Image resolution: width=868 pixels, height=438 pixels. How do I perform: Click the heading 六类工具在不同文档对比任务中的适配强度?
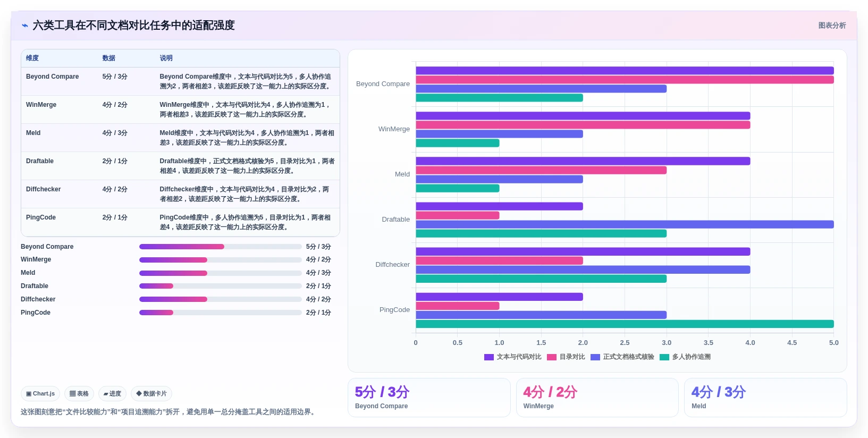pyautogui.click(x=133, y=26)
